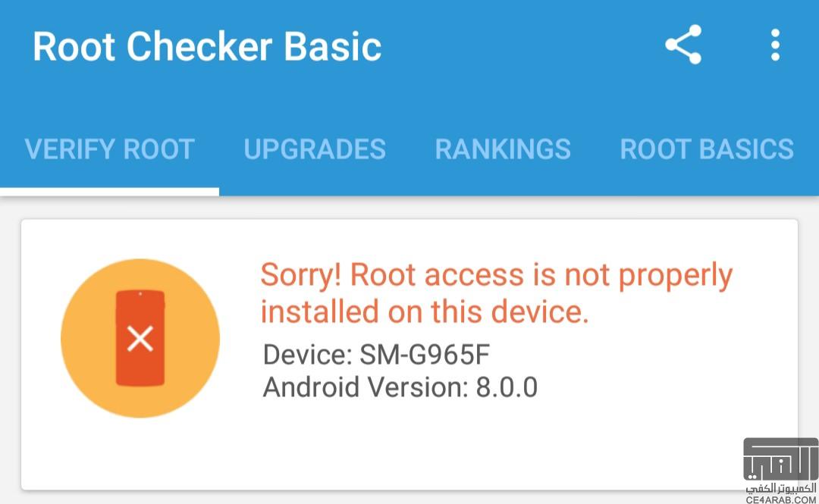Viewport: 819px width, 504px height.
Task: Select the RANKINGS tab
Action: [503, 149]
